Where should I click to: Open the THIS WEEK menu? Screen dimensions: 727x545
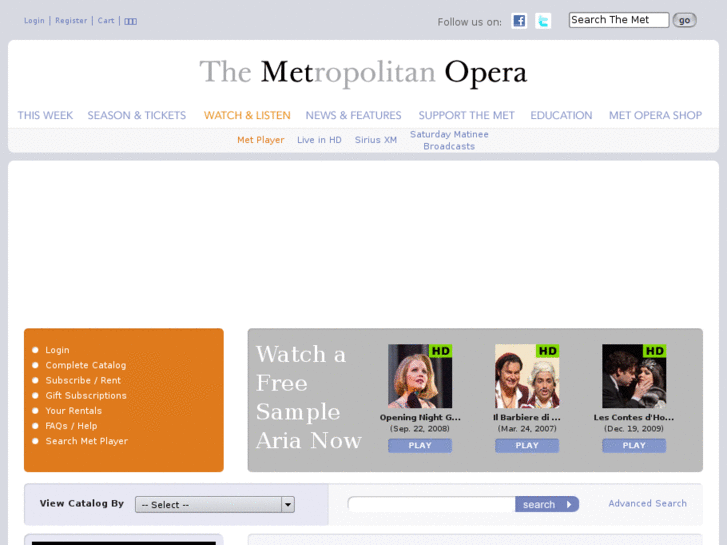(x=45, y=115)
